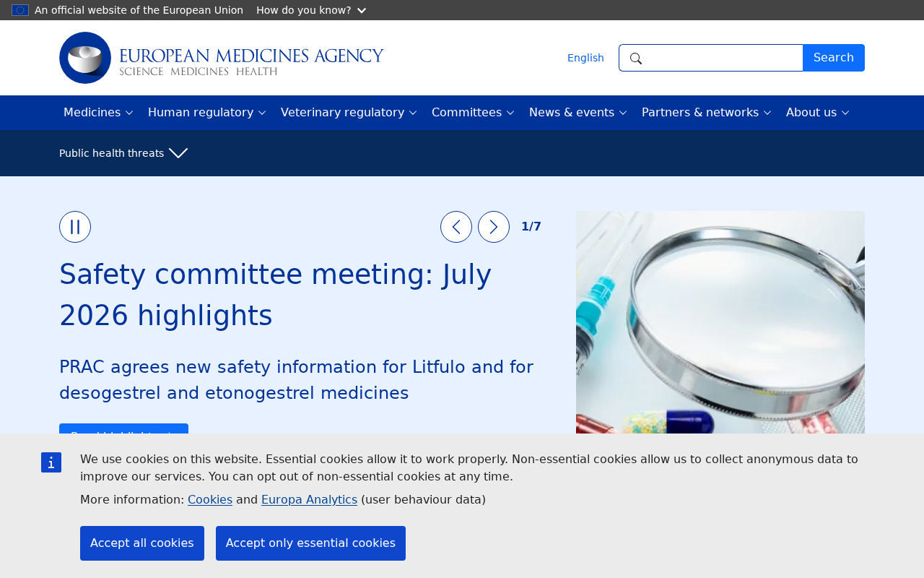Open the News & events menu
Image resolution: width=924 pixels, height=578 pixels.
[x=577, y=113]
